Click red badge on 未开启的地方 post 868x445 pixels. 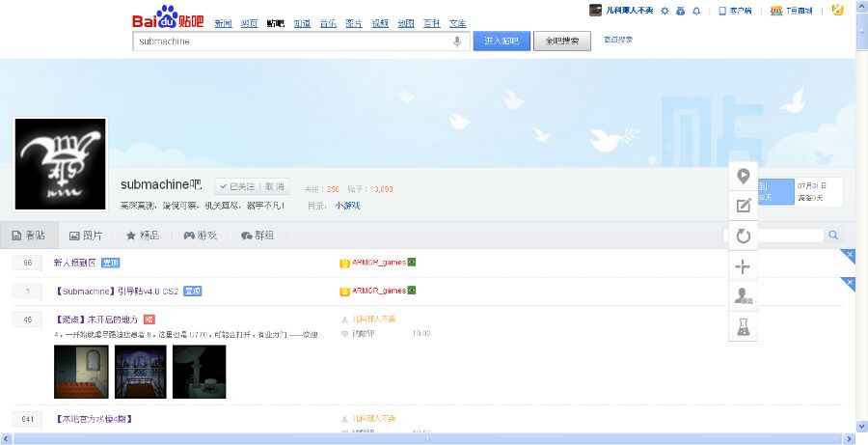(149, 320)
